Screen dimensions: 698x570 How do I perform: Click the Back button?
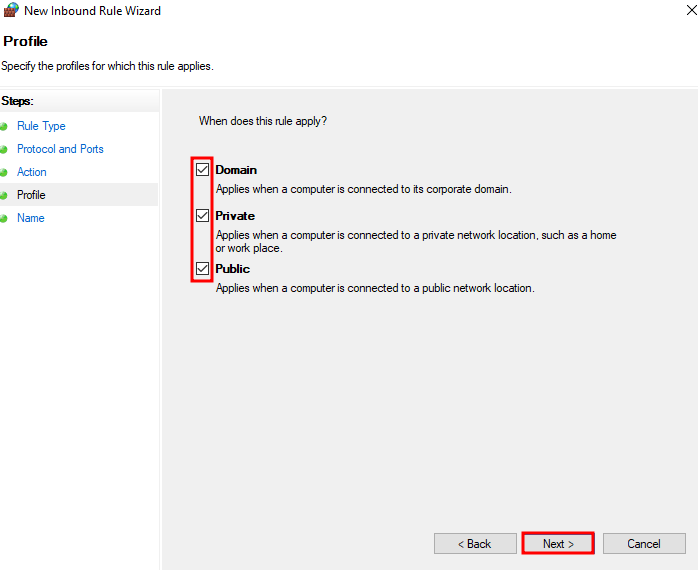(x=475, y=544)
